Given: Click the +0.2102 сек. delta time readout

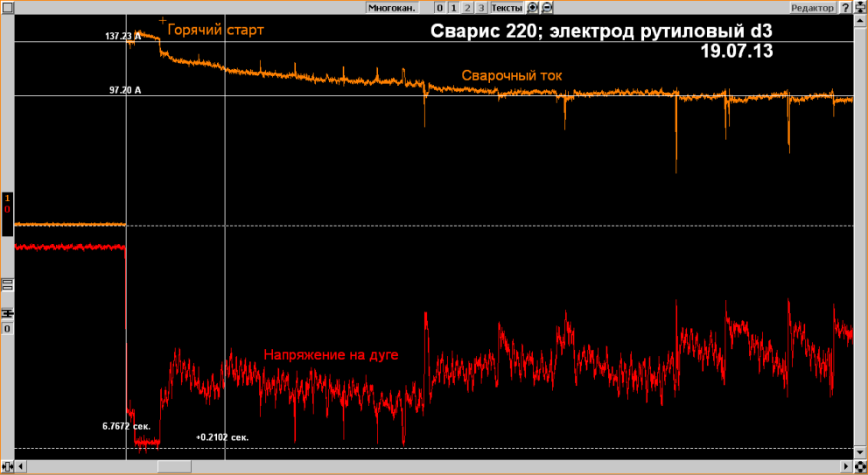Looking at the screenshot, I should coord(222,437).
